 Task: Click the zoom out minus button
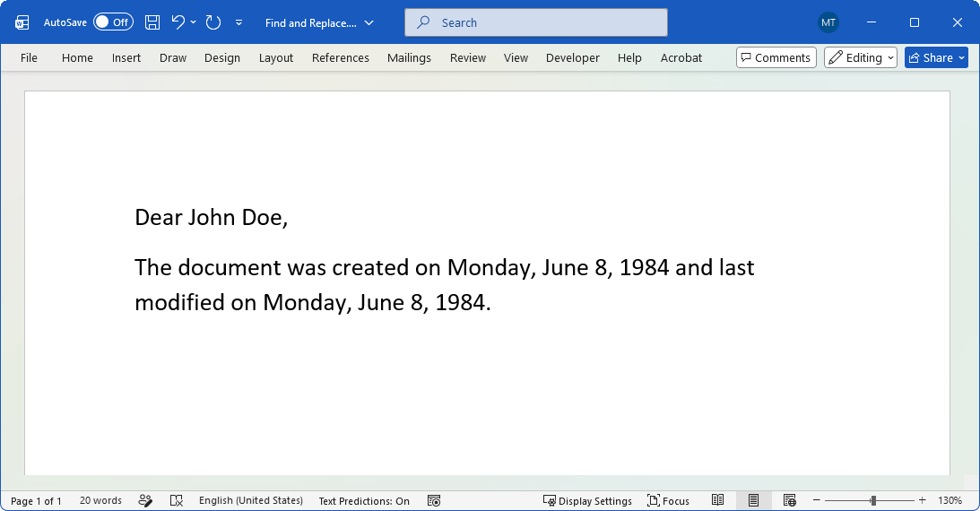pos(816,500)
